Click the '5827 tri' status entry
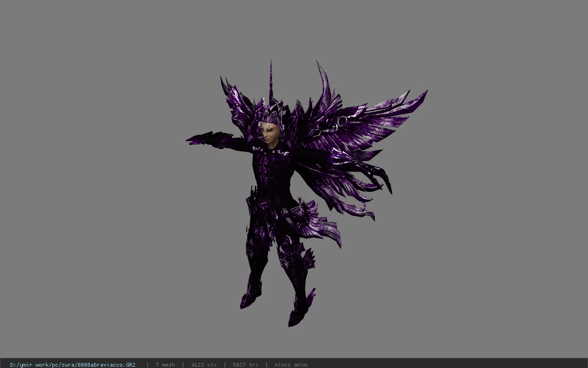The image size is (588, 368). [245, 365]
